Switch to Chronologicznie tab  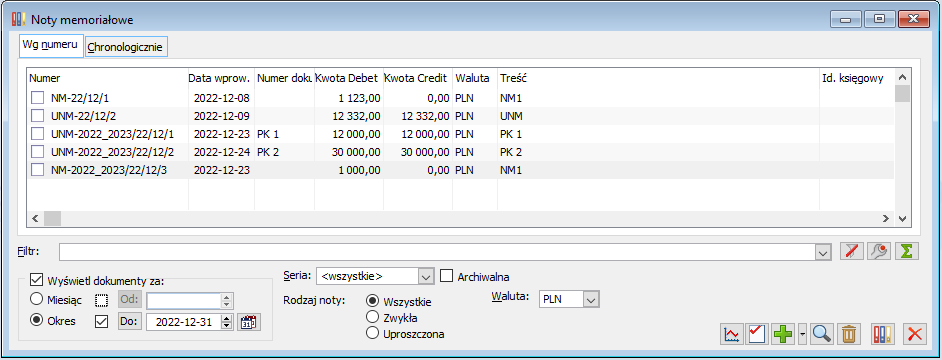click(x=126, y=47)
